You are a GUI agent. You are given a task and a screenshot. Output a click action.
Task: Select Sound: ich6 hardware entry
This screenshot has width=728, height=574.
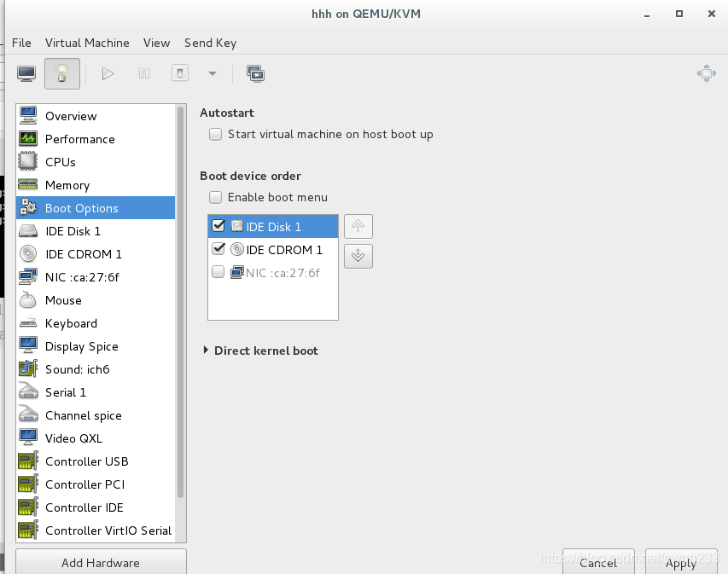tap(96, 369)
